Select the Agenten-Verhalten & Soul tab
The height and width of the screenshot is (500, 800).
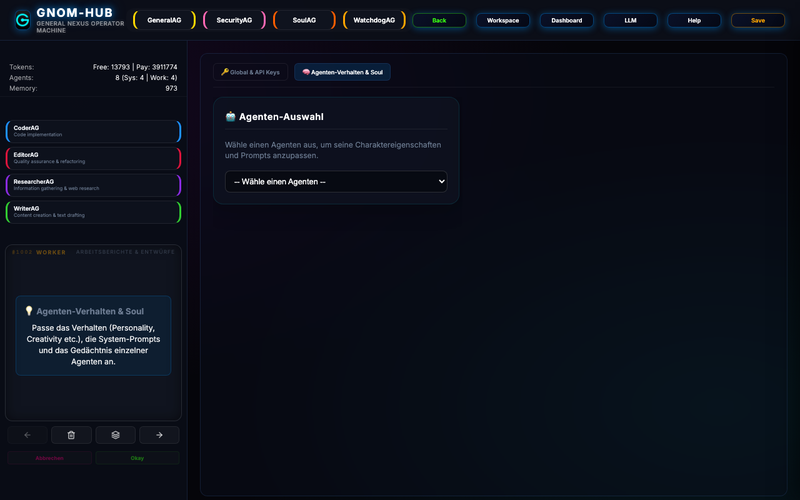pyautogui.click(x=342, y=72)
